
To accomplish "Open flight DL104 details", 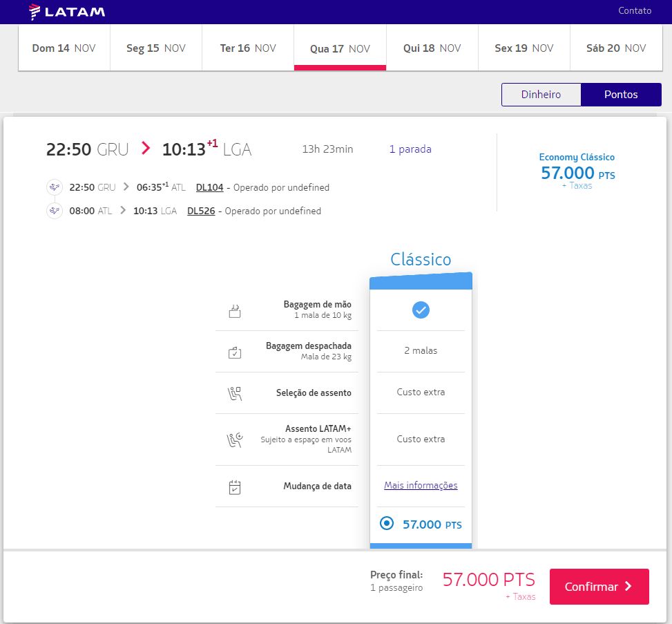I will click(209, 187).
